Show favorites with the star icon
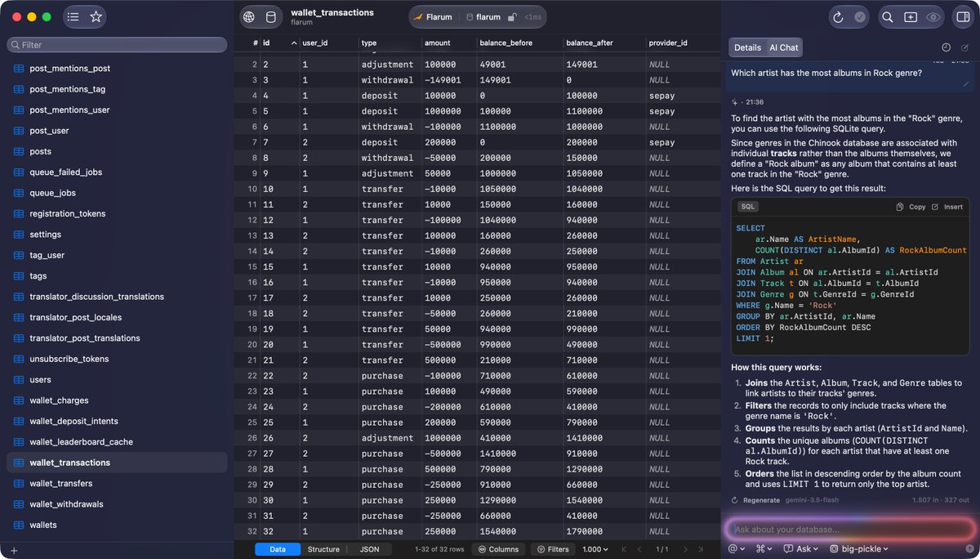Viewport: 980px width, 559px height. click(x=96, y=16)
